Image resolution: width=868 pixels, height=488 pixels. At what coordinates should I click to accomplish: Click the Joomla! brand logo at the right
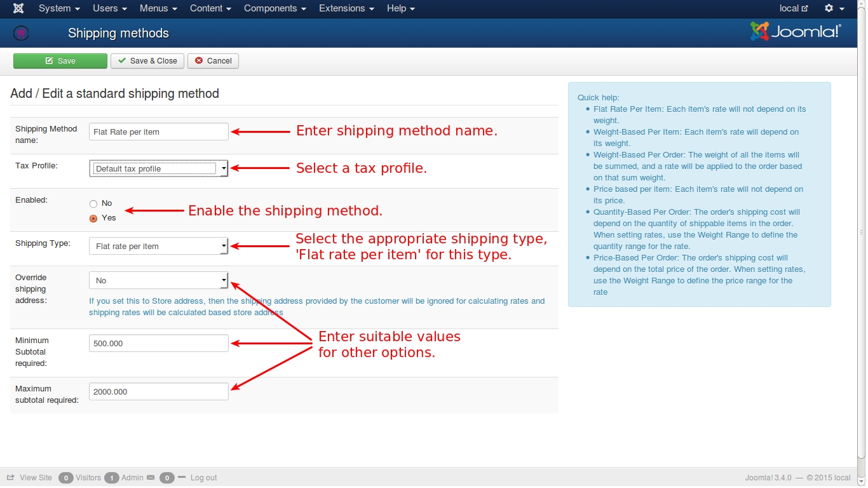click(796, 31)
